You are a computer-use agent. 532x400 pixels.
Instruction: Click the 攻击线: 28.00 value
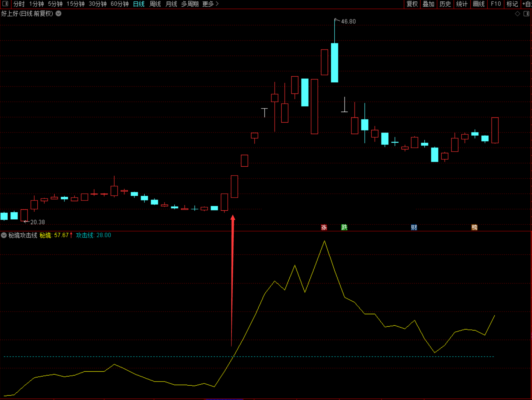pos(94,235)
